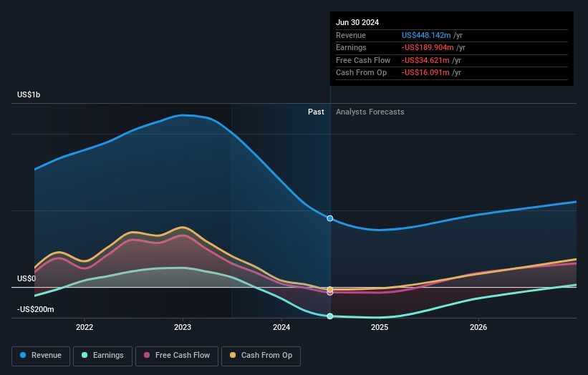Select the 2022 x-axis label
Screen dimensions: 588x375
coord(85,327)
